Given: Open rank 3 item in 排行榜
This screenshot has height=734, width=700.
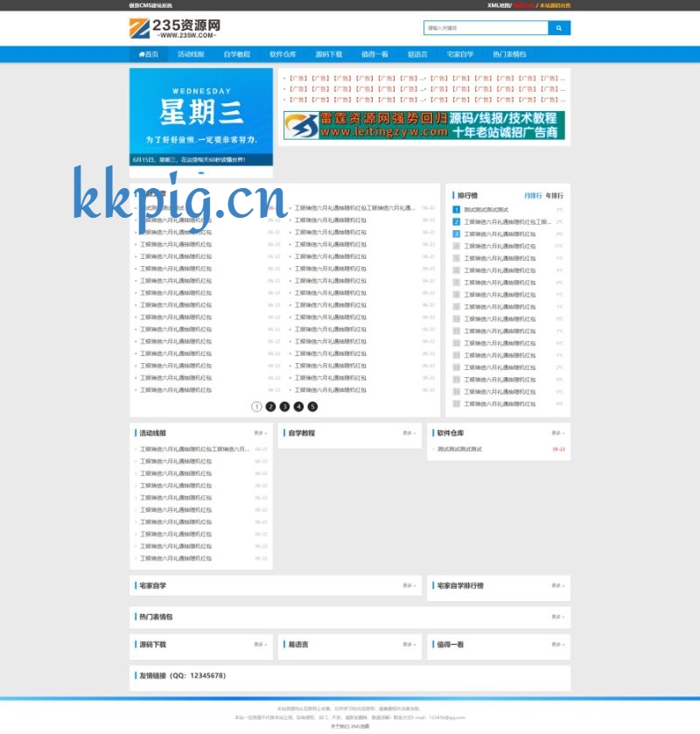Looking at the screenshot, I should (499, 234).
